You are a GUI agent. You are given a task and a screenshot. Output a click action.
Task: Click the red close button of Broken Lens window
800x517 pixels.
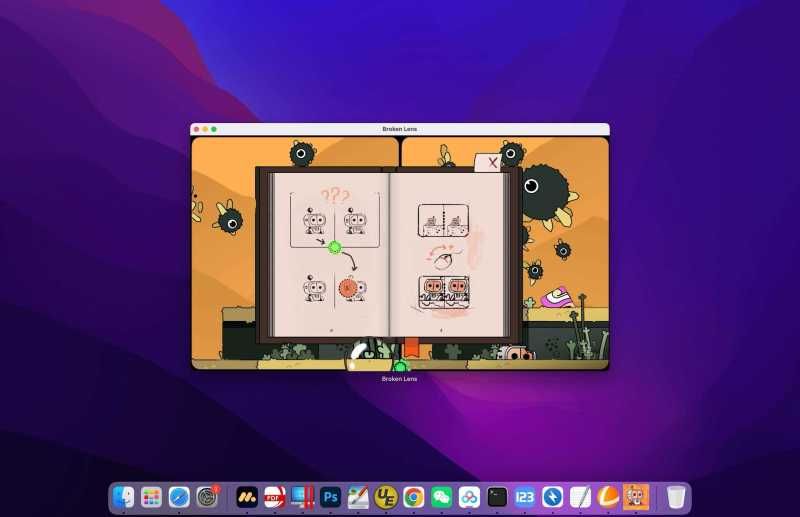coord(197,129)
